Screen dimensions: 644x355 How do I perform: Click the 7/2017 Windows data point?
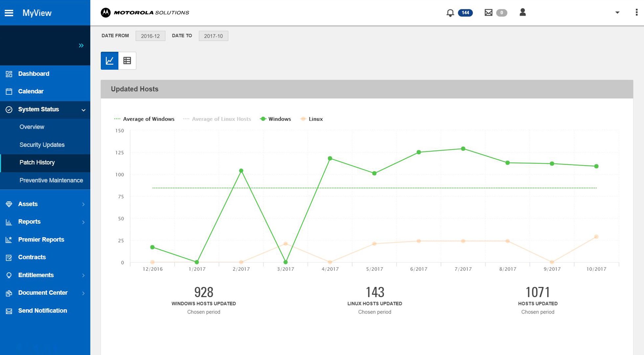tap(463, 149)
